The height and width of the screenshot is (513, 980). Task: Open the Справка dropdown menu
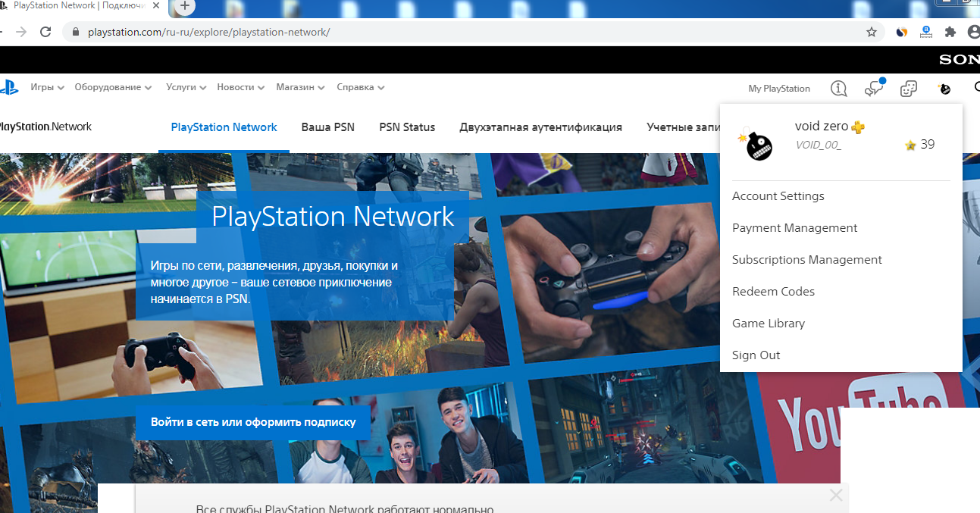pos(360,88)
